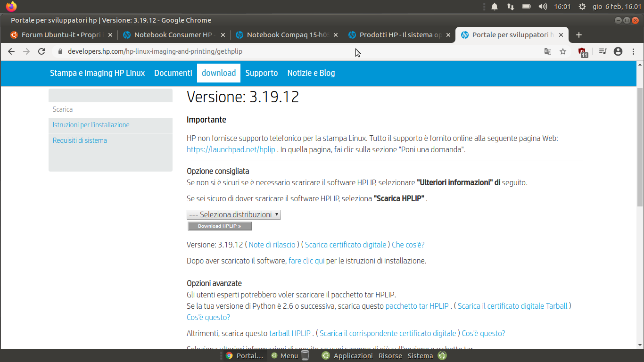Click the page vertical scrollbar thumb

click(640, 147)
